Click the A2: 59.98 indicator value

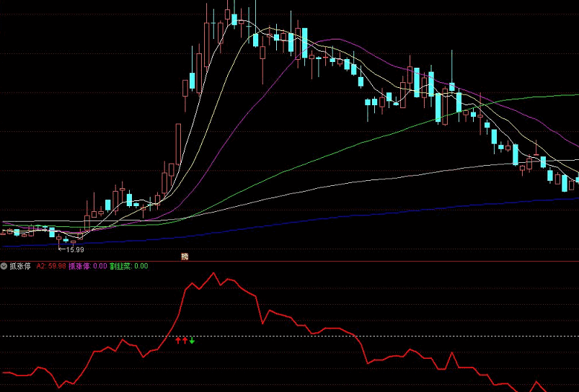51,266
